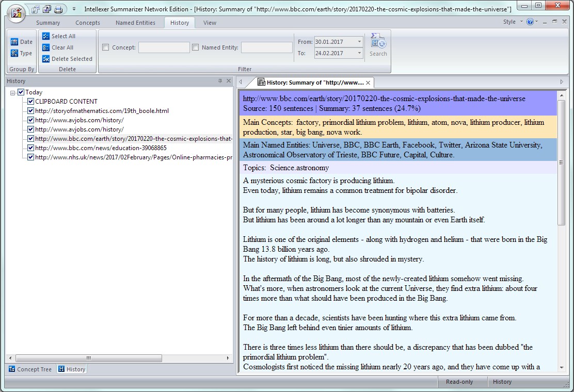
Task: Switch to the bottom History panel tab
Action: tap(72, 369)
